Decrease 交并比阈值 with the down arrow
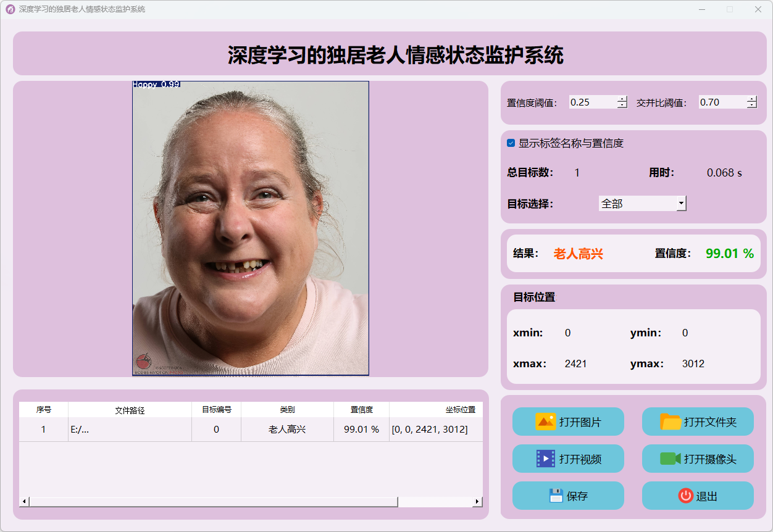Screen dimensions: 773x532 751,106
